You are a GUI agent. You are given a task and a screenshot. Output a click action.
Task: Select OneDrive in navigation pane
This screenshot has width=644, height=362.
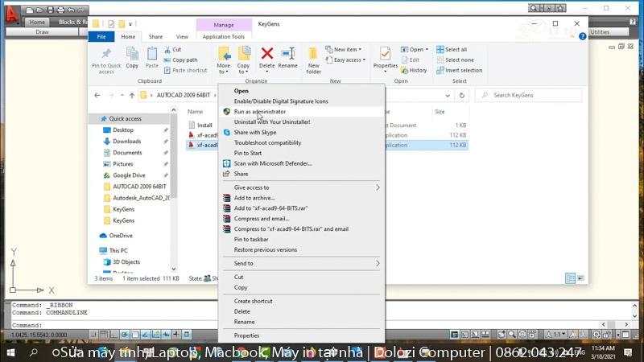tap(121, 236)
